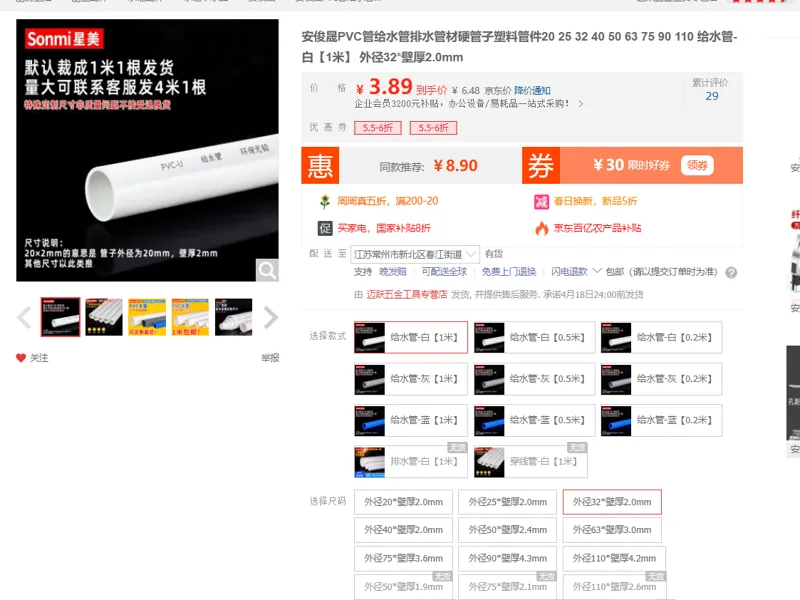
Task: Click the 晚发赔 service link
Action: (x=393, y=271)
